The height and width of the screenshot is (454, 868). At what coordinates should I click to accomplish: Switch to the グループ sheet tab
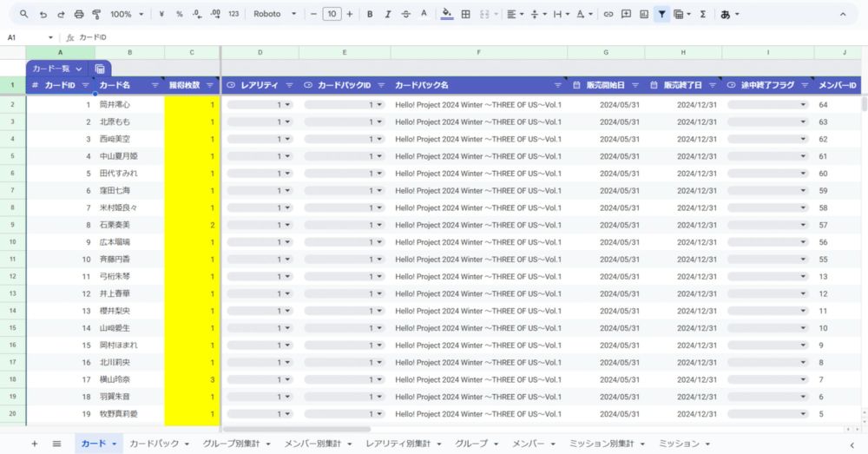click(471, 444)
